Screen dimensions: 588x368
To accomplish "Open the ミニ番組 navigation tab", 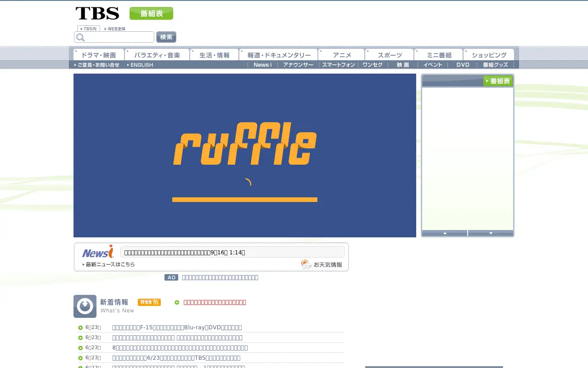I will (x=439, y=55).
